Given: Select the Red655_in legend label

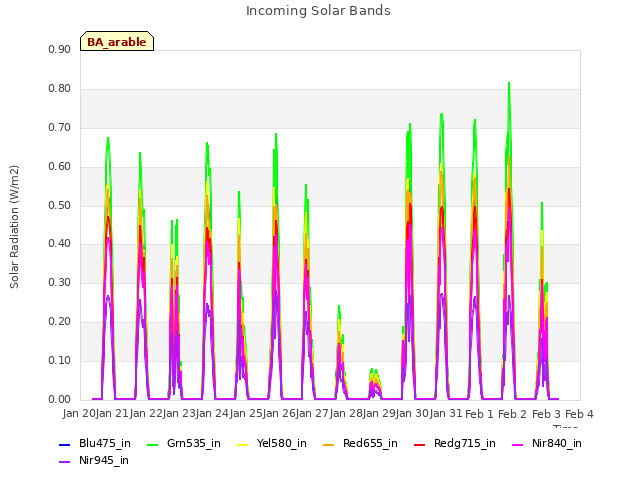Looking at the screenshot, I should click(x=370, y=443).
